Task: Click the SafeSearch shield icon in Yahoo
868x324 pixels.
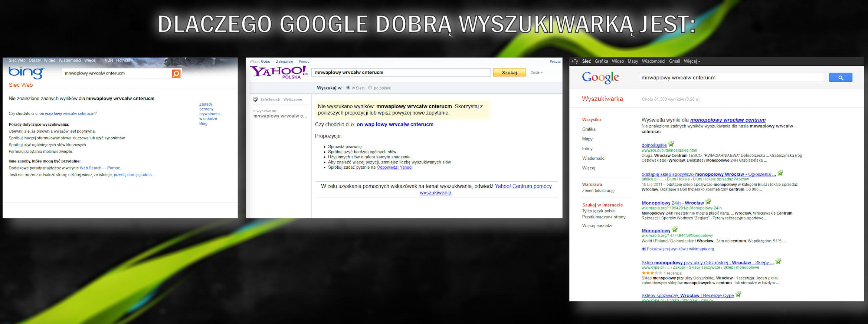Action: coord(255,99)
